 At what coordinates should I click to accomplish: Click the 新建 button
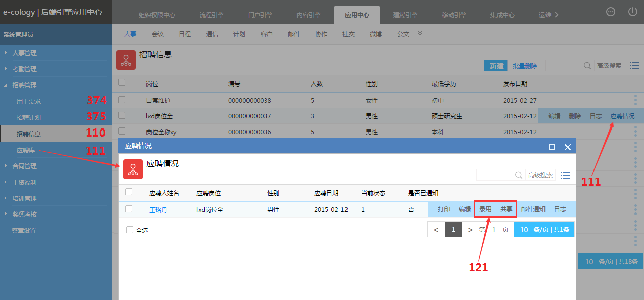[496, 66]
